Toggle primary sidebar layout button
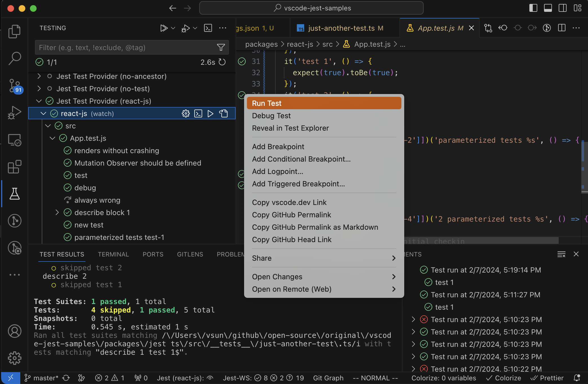The image size is (588, 384). (x=533, y=8)
